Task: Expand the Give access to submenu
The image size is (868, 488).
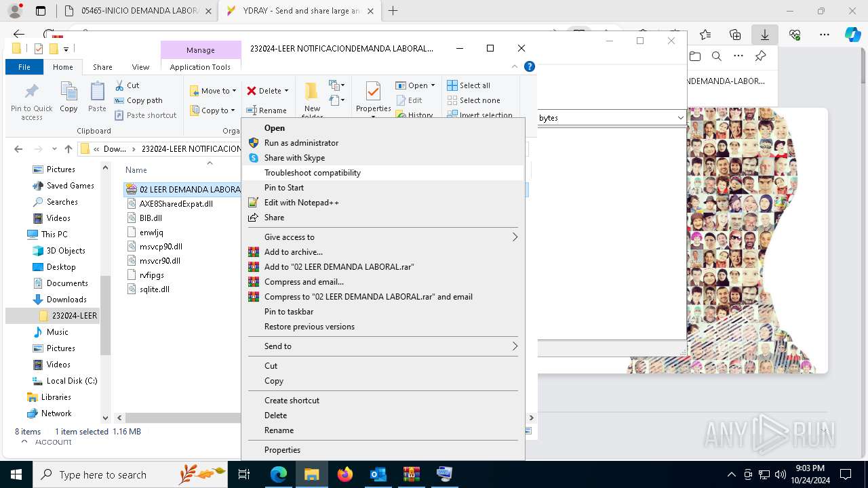Action: point(383,237)
